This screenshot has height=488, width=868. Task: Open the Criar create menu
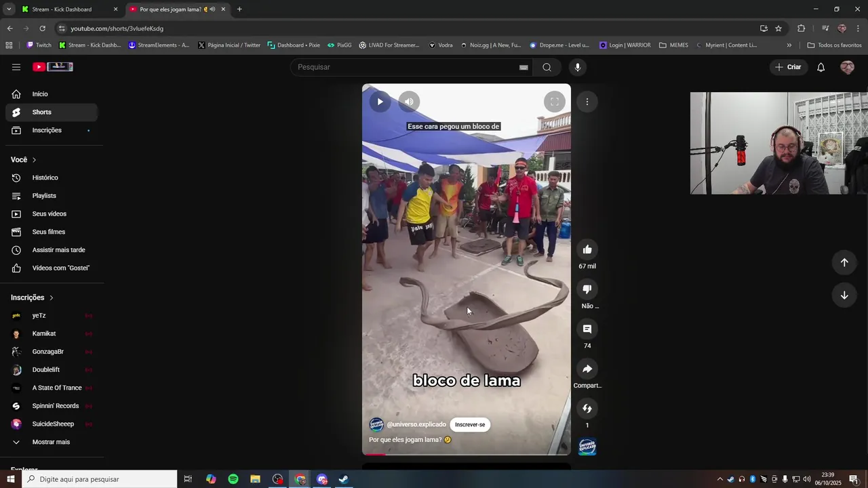[x=789, y=67]
